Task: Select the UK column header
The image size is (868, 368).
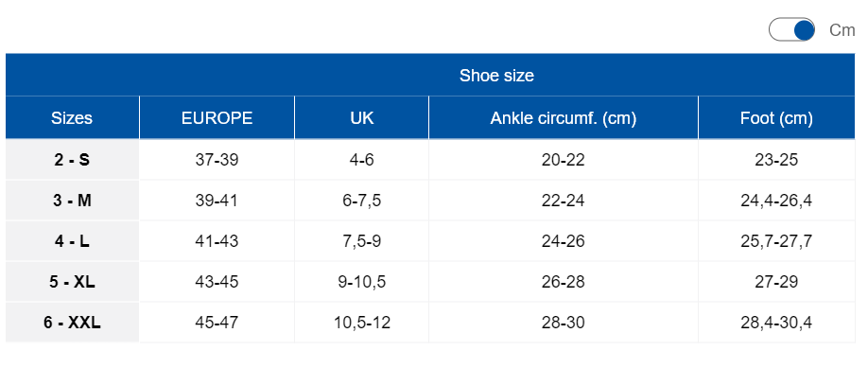Action: [361, 117]
